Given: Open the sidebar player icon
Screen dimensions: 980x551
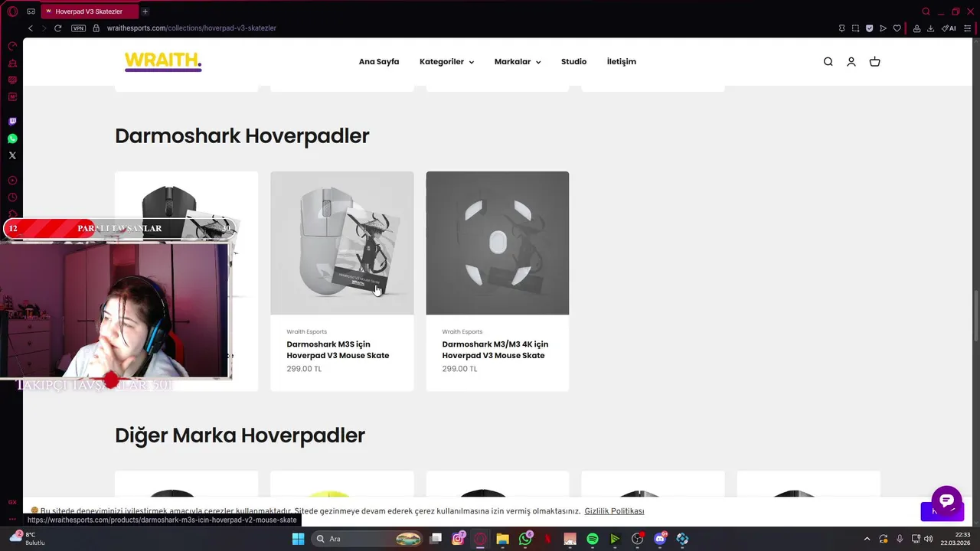Looking at the screenshot, I should (12, 181).
